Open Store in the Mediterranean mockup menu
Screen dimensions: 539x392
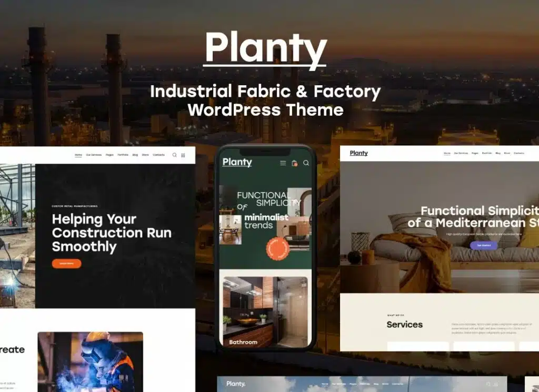click(x=507, y=153)
